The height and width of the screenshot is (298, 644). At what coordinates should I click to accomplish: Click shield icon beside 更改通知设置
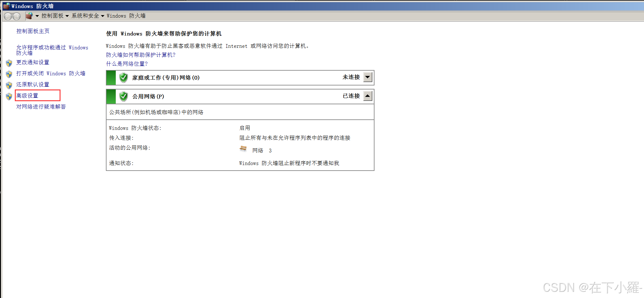(x=9, y=63)
